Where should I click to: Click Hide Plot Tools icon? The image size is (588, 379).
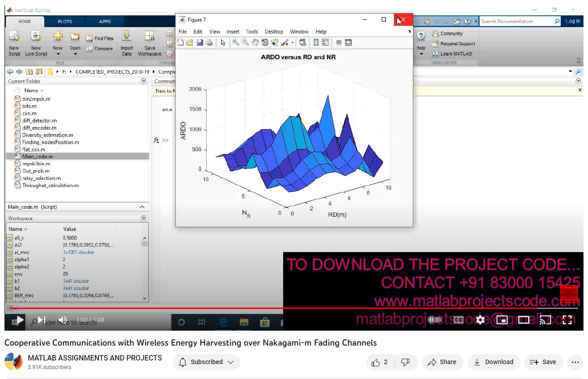[x=339, y=42]
